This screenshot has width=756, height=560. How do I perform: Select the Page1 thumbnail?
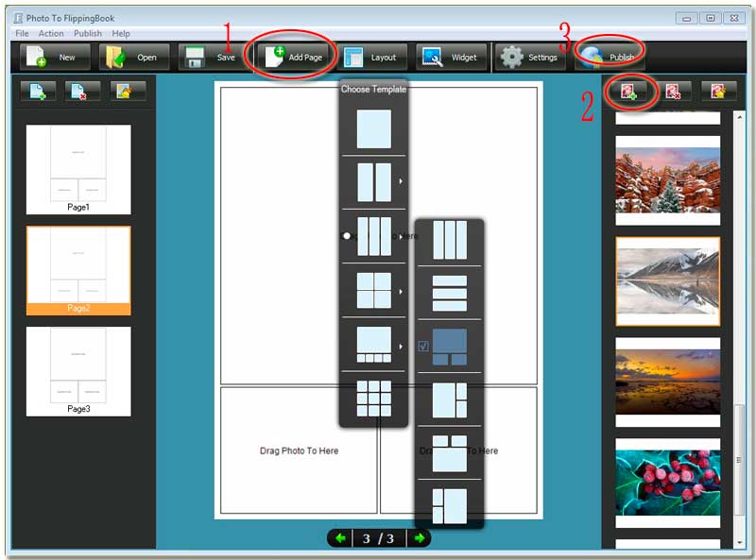78,169
